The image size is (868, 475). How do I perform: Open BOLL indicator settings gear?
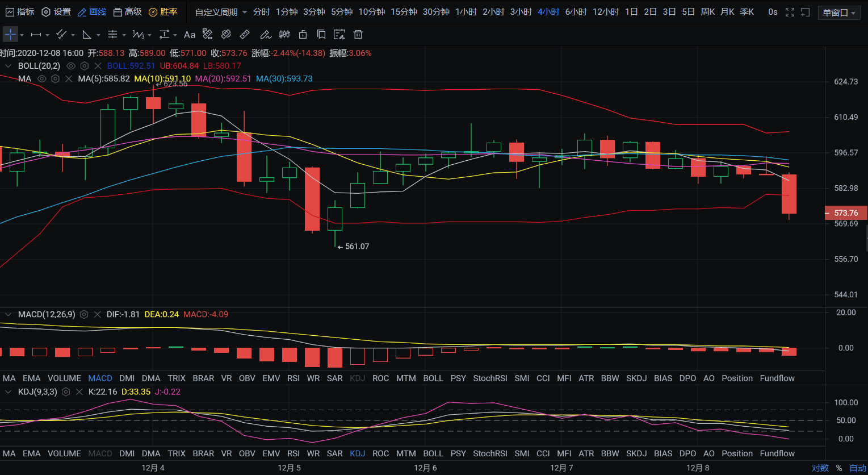coord(85,66)
